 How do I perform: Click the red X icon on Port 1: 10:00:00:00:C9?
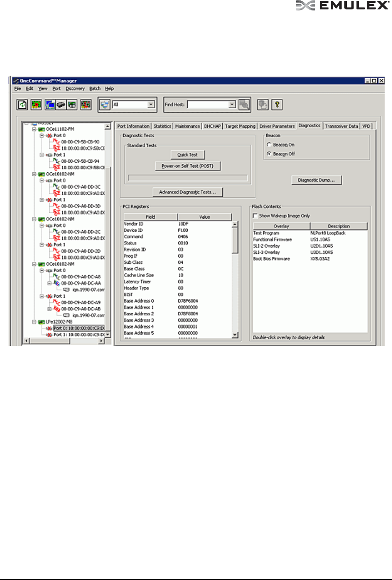tap(49, 335)
